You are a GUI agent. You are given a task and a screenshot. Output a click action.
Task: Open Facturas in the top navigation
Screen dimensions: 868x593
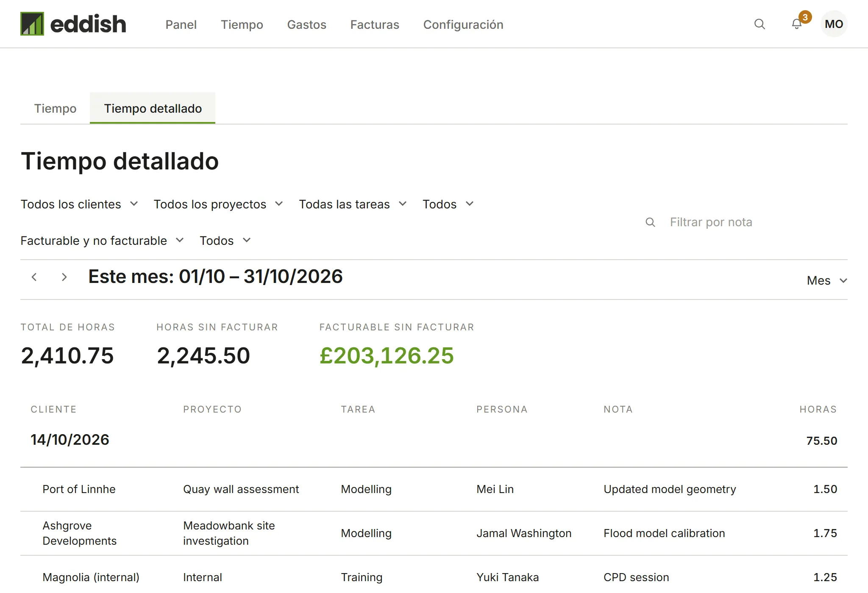pos(375,25)
